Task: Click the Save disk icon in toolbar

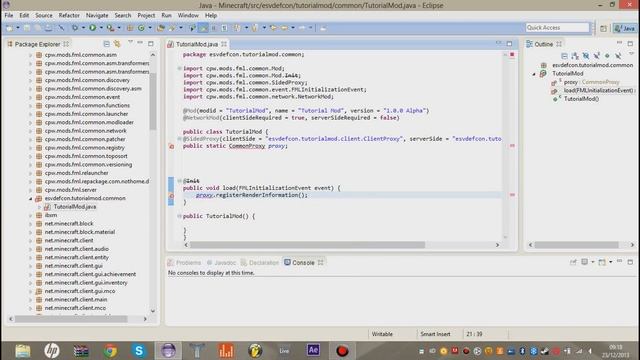Action: [x=27, y=28]
